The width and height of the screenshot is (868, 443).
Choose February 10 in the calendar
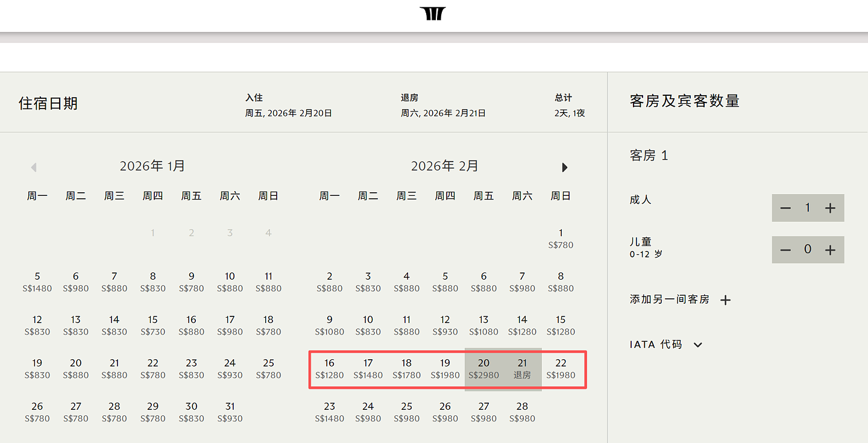click(368, 325)
